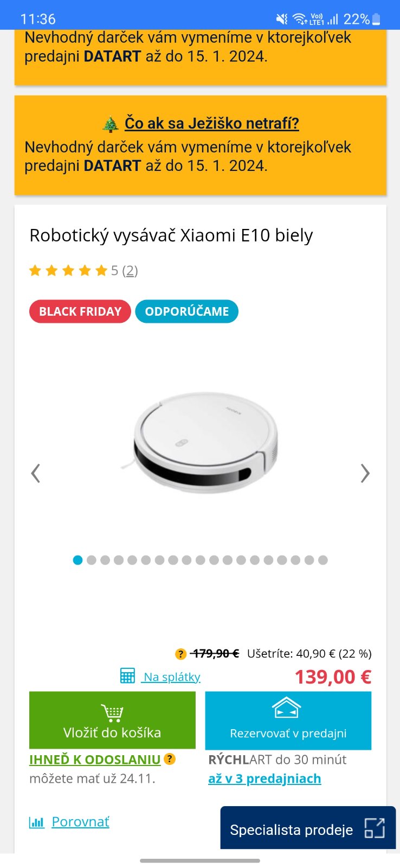
Task: Show previous product image with left chevron
Action: (x=36, y=473)
